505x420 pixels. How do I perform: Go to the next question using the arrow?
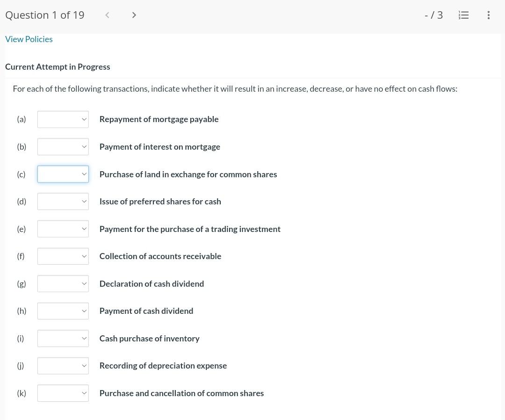click(x=134, y=15)
